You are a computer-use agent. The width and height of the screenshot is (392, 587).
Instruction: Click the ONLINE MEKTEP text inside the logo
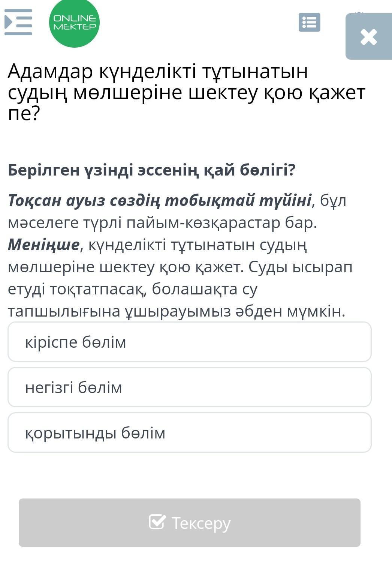(75, 23)
